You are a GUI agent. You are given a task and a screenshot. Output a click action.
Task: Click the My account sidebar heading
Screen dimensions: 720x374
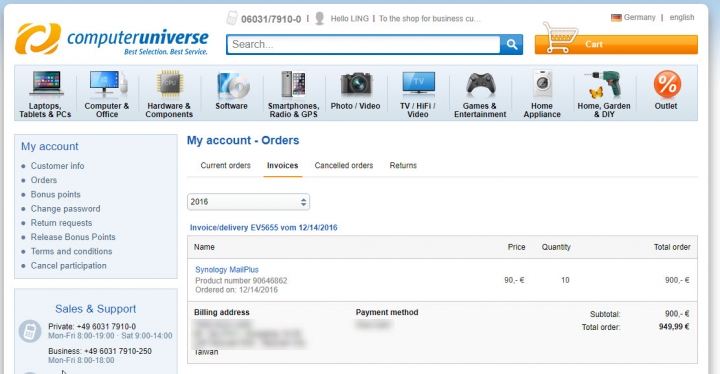[x=50, y=147]
